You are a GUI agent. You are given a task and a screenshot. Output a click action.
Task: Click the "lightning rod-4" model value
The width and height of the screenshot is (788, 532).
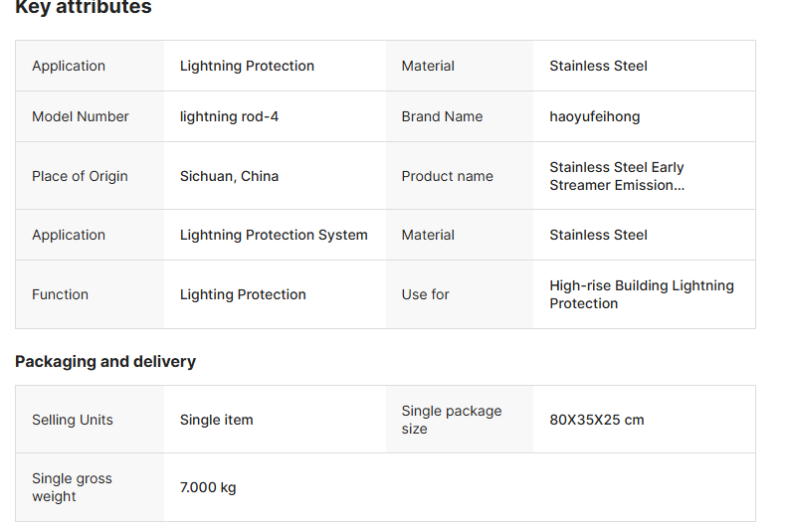pos(229,116)
